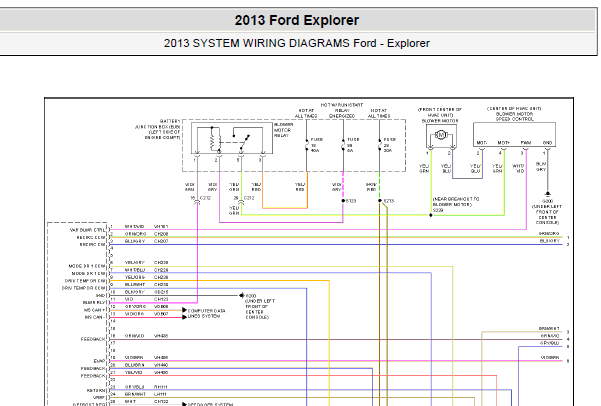Click the 'WHT/VIO' wire label on speed control
The height and width of the screenshot is (406, 601).
pyautogui.click(x=518, y=168)
